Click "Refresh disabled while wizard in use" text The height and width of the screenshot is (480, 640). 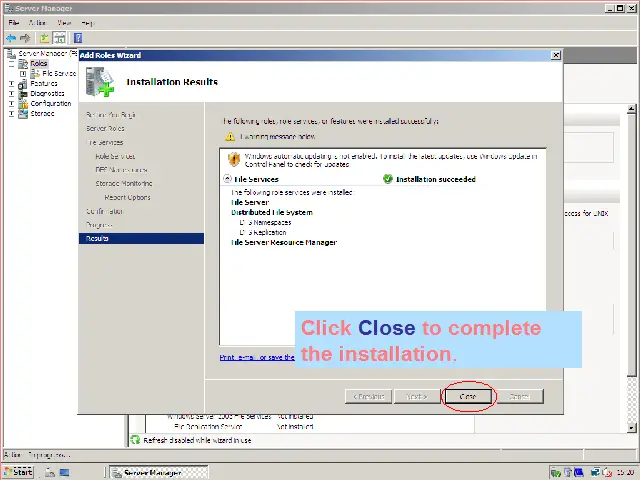(197, 440)
